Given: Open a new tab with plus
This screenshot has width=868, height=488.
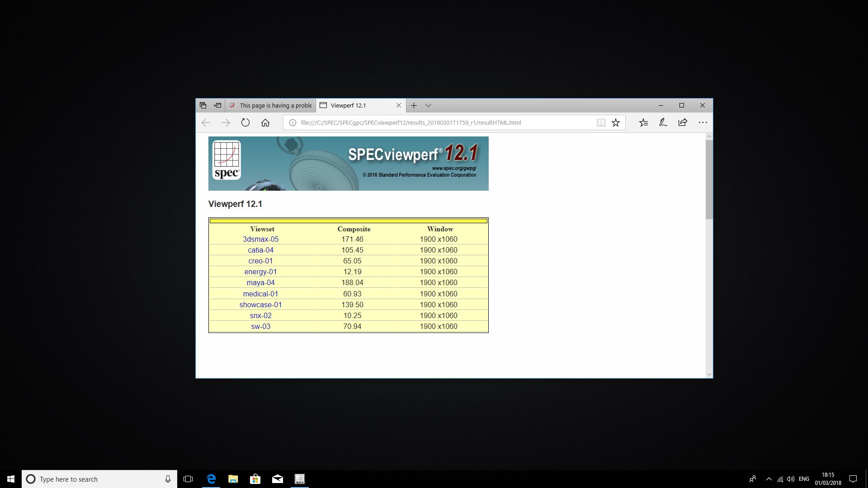Looking at the screenshot, I should click(x=414, y=105).
